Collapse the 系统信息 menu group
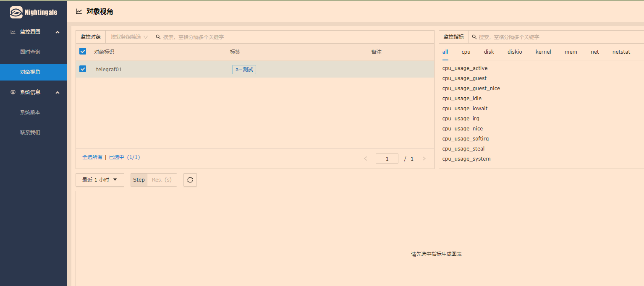This screenshot has height=286, width=644. (x=58, y=92)
